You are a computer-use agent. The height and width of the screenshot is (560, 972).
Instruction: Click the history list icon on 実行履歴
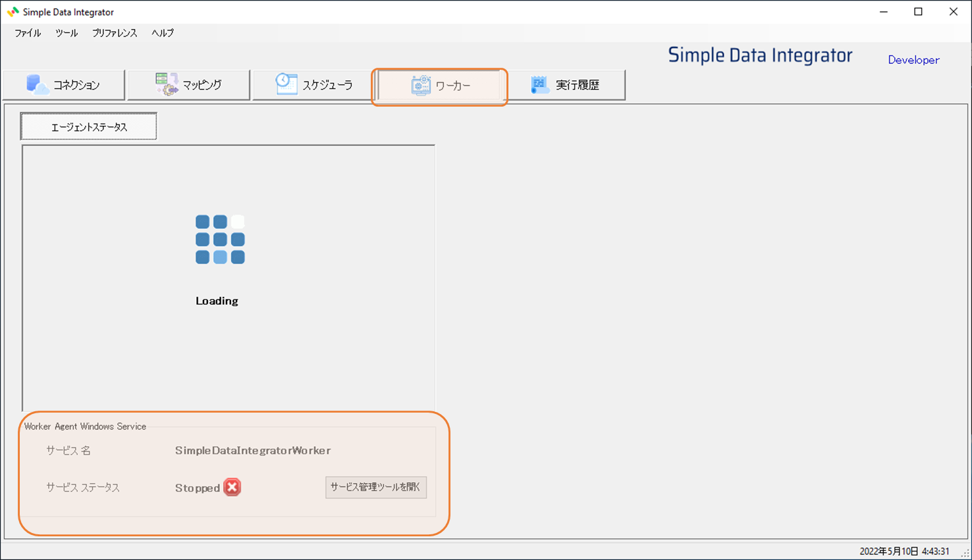pos(540,84)
